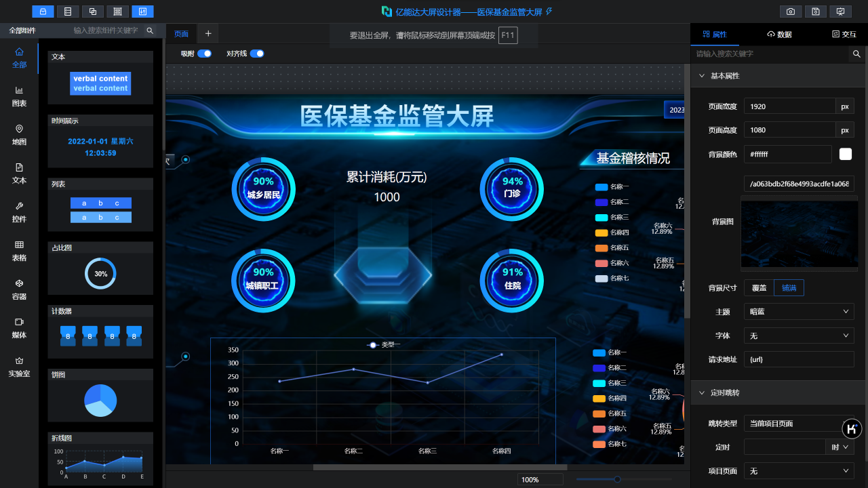Open the 主题 theme dropdown
Image resolution: width=868 pixels, height=488 pixels.
point(798,312)
